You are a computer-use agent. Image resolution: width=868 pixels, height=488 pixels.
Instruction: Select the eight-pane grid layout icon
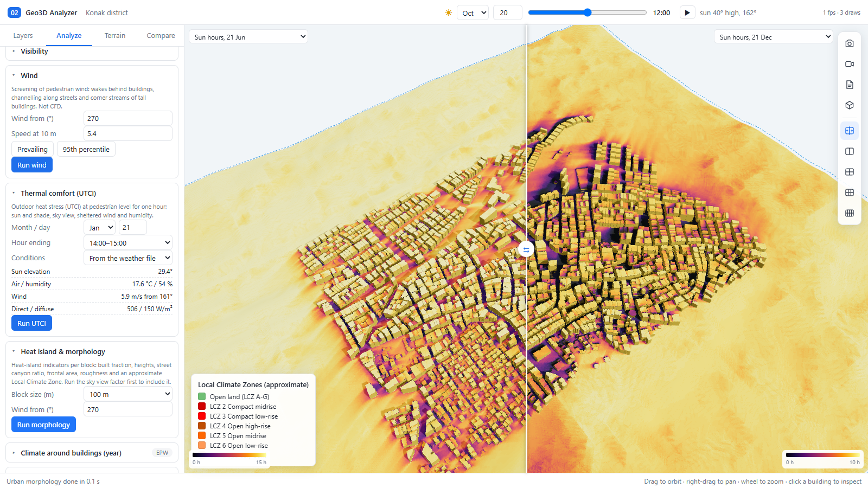850,213
